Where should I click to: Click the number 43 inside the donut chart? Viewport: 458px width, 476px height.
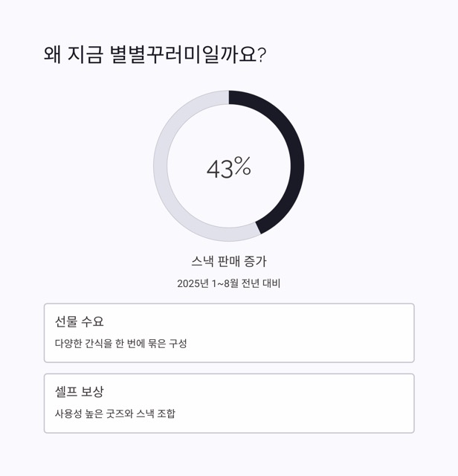coord(219,169)
